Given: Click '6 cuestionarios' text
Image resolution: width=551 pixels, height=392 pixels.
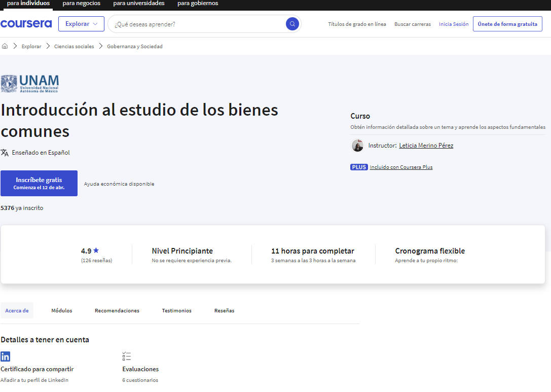Looking at the screenshot, I should (x=140, y=380).
